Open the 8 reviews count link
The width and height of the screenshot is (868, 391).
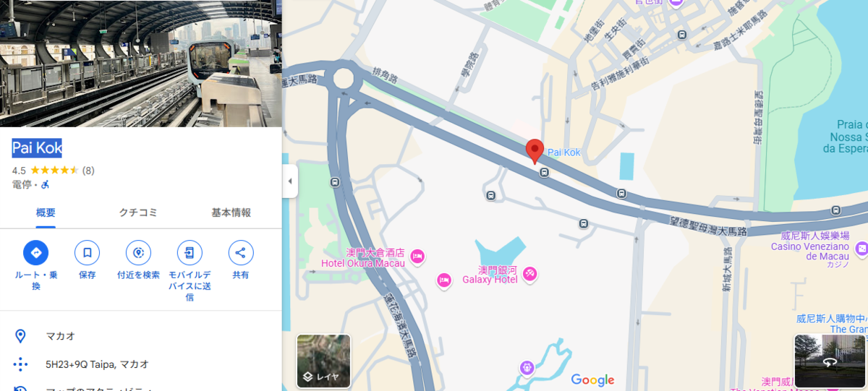click(88, 171)
